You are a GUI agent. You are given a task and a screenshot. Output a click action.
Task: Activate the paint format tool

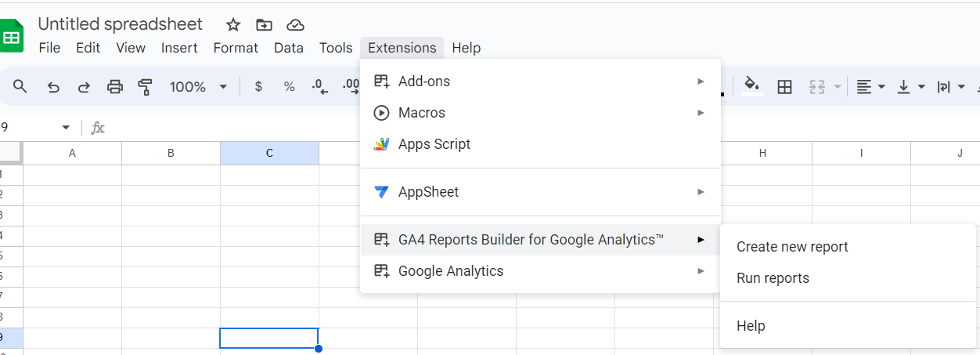tap(145, 87)
